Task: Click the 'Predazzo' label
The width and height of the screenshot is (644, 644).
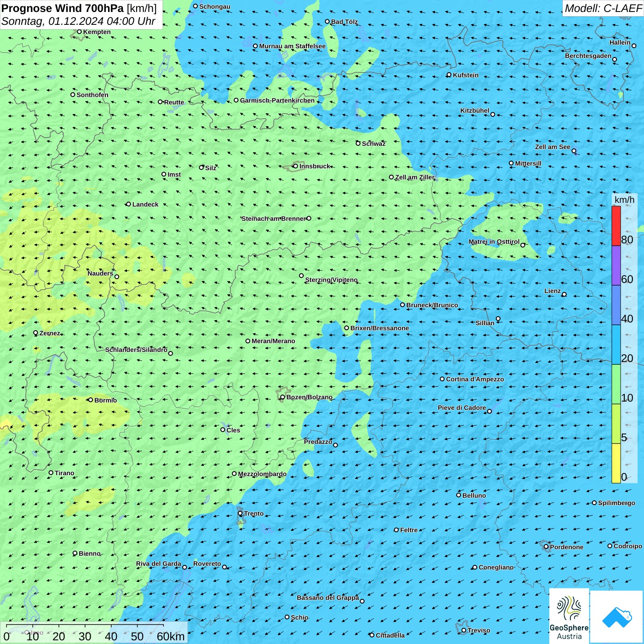Action: (318, 442)
